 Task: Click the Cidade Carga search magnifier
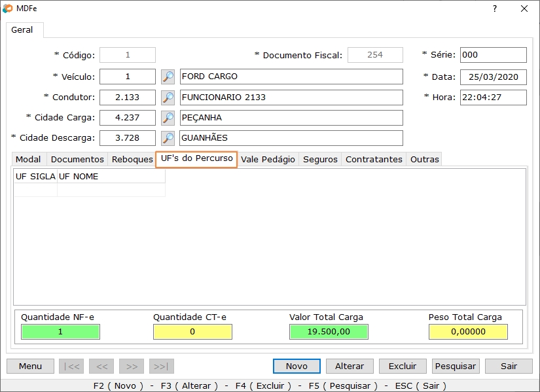168,118
